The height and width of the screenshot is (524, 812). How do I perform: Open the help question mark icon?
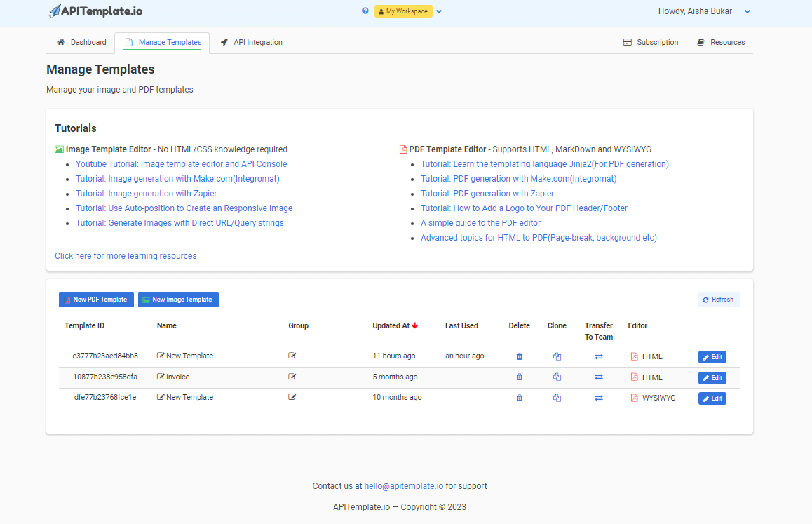pos(364,11)
